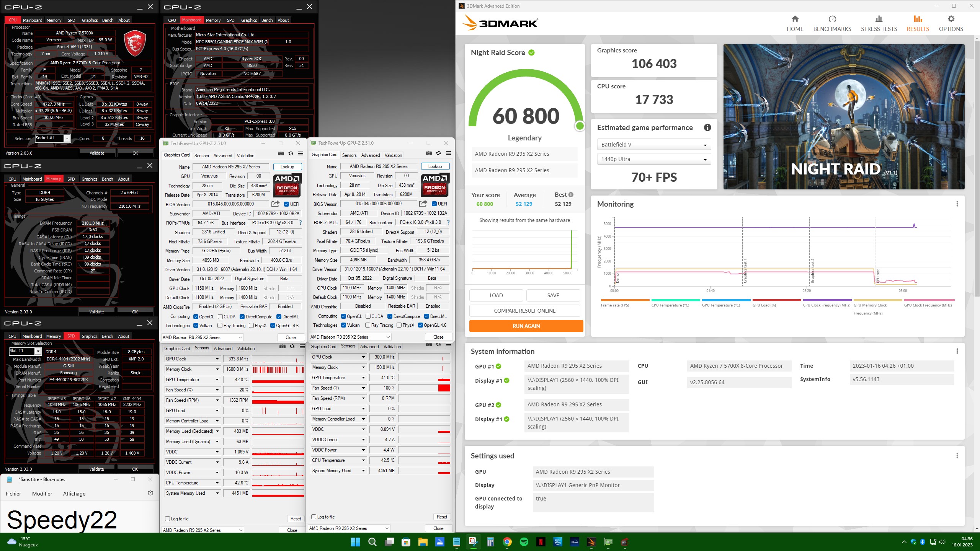This screenshot has width=980, height=551.
Task: Click the refresh icon in the left GPU-Z window
Action: (291, 154)
